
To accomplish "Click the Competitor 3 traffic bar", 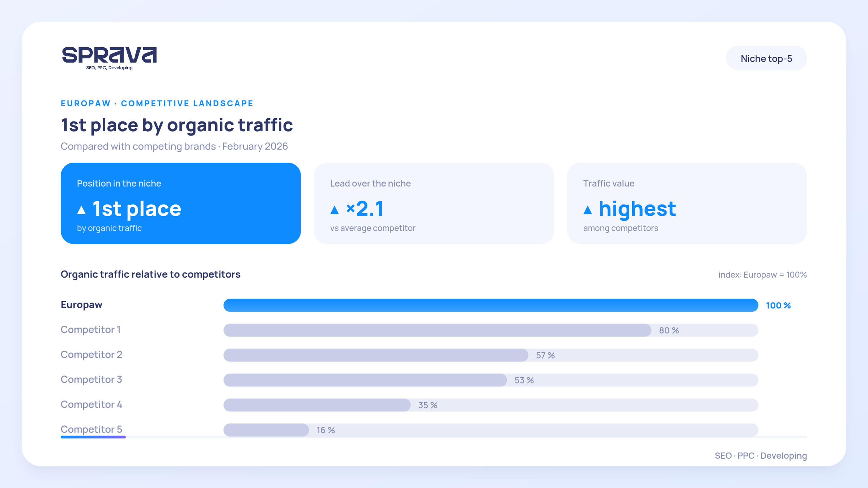I will (x=365, y=380).
